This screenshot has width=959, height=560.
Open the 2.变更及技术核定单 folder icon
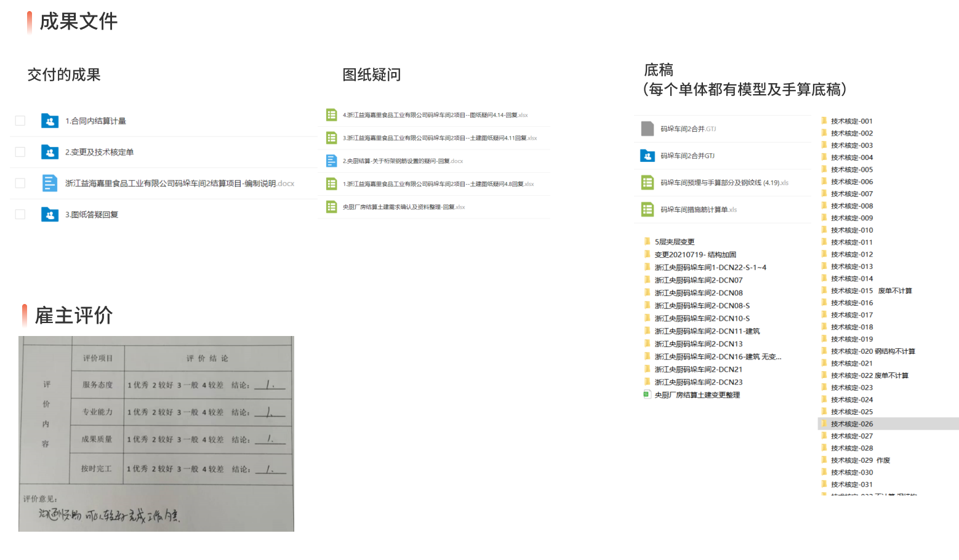click(49, 152)
